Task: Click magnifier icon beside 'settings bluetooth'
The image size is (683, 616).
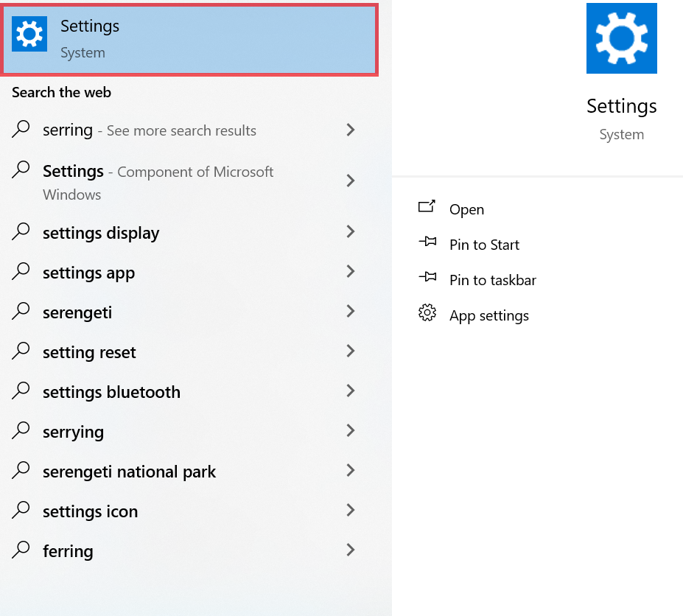Action: pos(21,391)
